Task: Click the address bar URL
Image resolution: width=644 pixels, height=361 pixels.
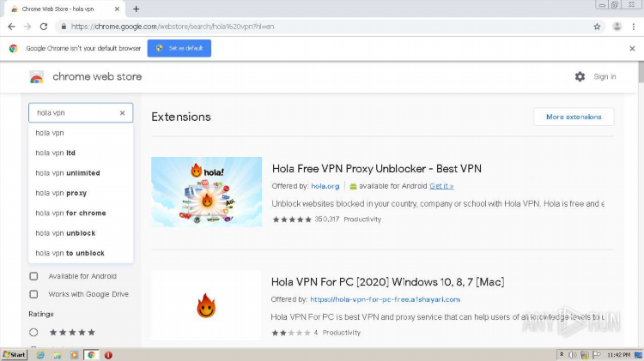Action: (x=173, y=27)
